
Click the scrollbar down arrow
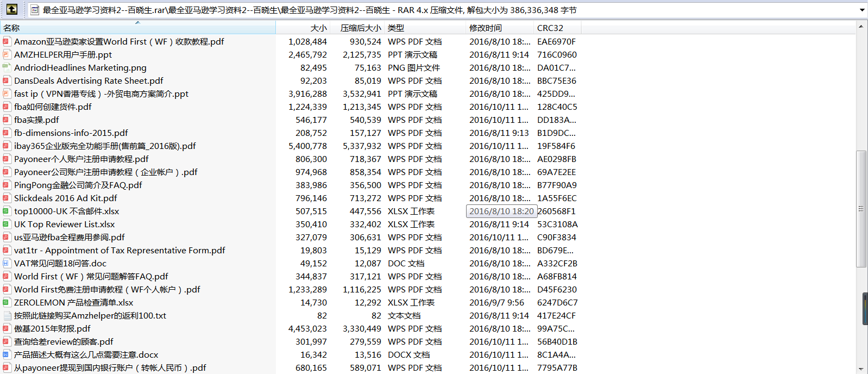[861, 369]
